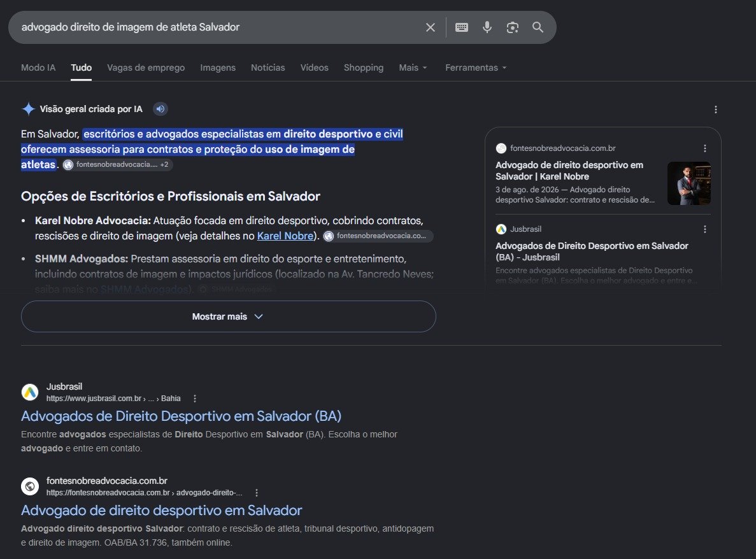Start voice search with the microphone icon
Screen dimensions: 756x559
pos(487,27)
